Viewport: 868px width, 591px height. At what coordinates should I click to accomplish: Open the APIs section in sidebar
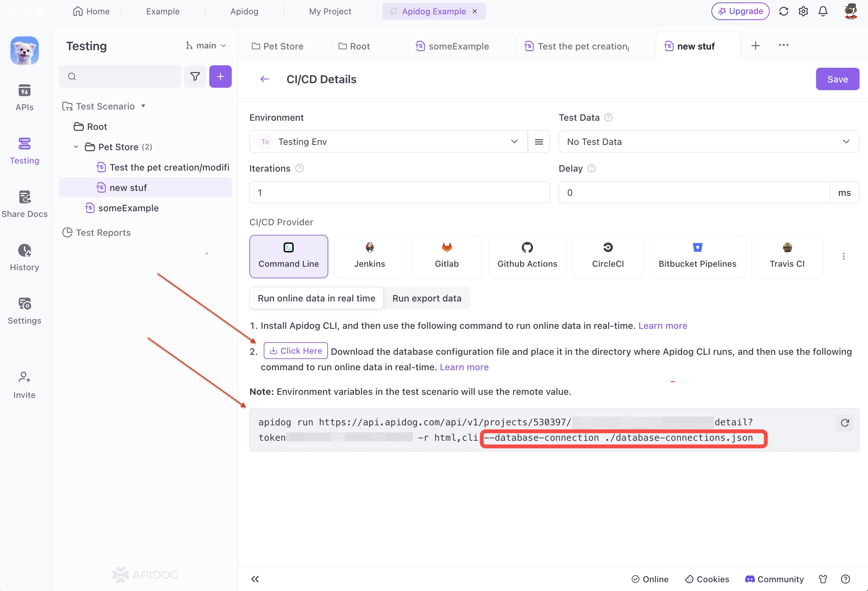tap(24, 97)
